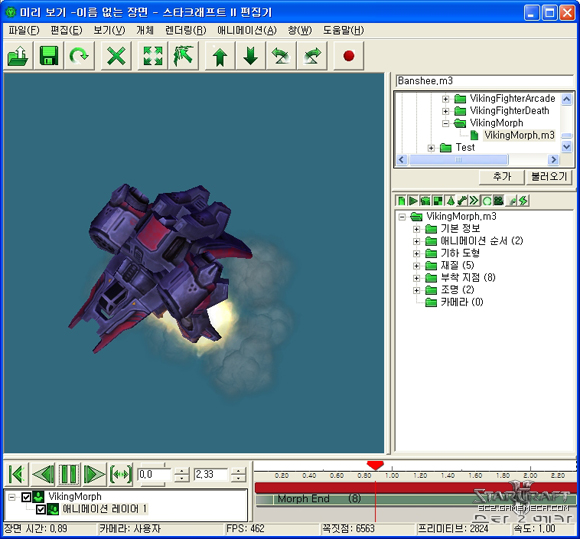Click the green document filter icon in model panel
Screen dimensions: 580x539
click(x=401, y=201)
